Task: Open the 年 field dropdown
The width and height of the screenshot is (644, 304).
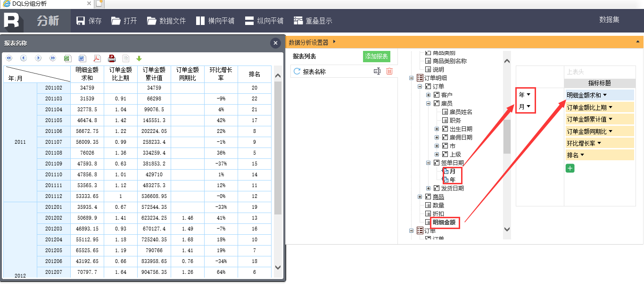Action: [528, 95]
